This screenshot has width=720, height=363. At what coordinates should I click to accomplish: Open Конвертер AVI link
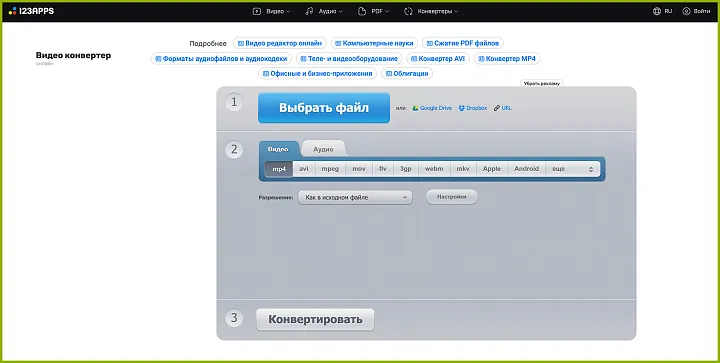pos(438,59)
